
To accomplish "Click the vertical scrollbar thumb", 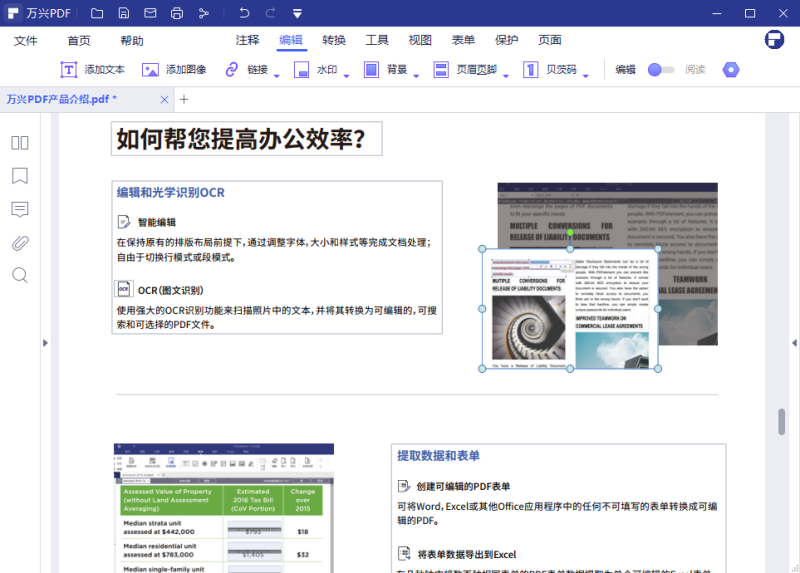I will coord(781,421).
